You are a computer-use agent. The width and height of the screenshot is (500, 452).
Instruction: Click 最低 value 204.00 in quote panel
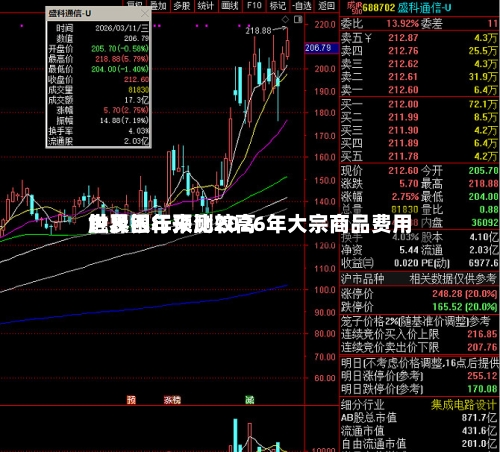pyautogui.click(x=483, y=196)
